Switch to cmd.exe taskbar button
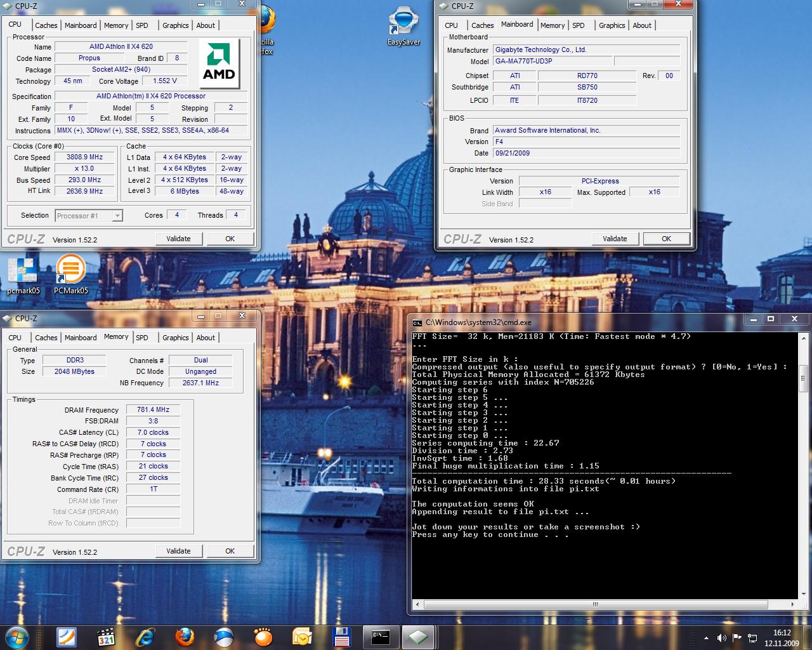Viewport: 812px width, 650px height. [x=381, y=637]
